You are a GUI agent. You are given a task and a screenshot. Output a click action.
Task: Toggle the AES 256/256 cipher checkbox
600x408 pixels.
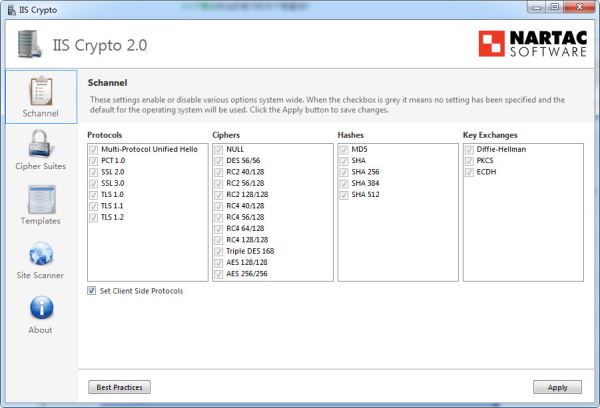pos(218,274)
